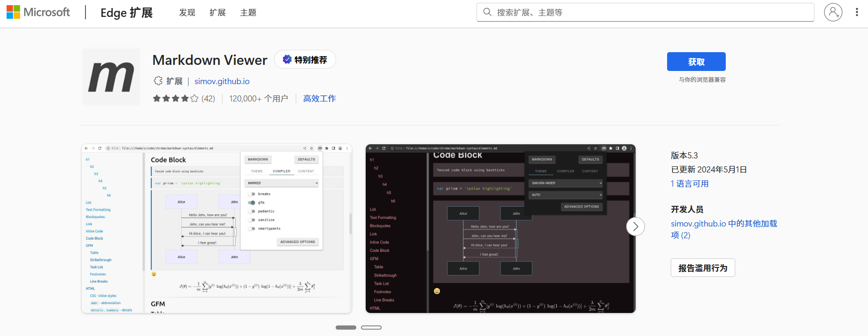
Task: Open the 发现 tab
Action: [187, 13]
